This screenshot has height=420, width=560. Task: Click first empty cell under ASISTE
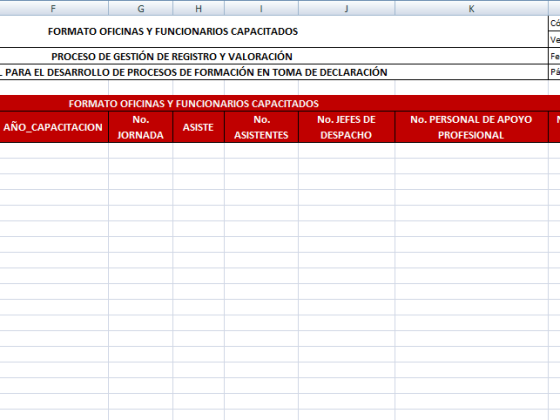(199, 150)
